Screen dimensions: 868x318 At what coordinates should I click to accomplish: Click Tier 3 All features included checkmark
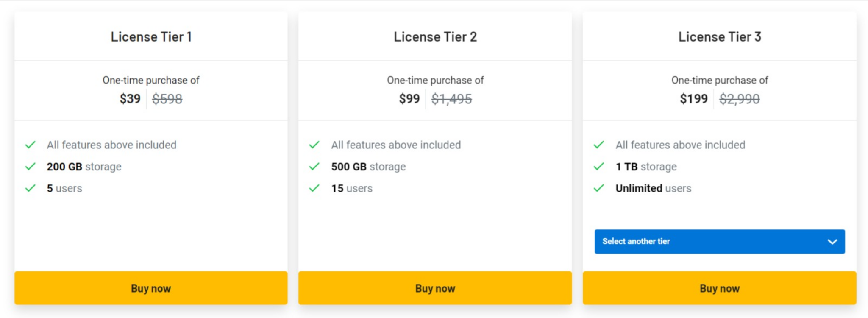(x=599, y=145)
